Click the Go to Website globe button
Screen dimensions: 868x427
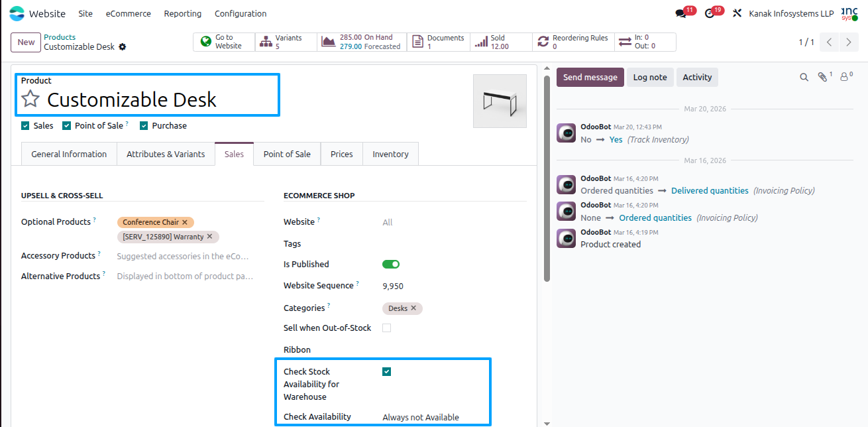(x=224, y=42)
